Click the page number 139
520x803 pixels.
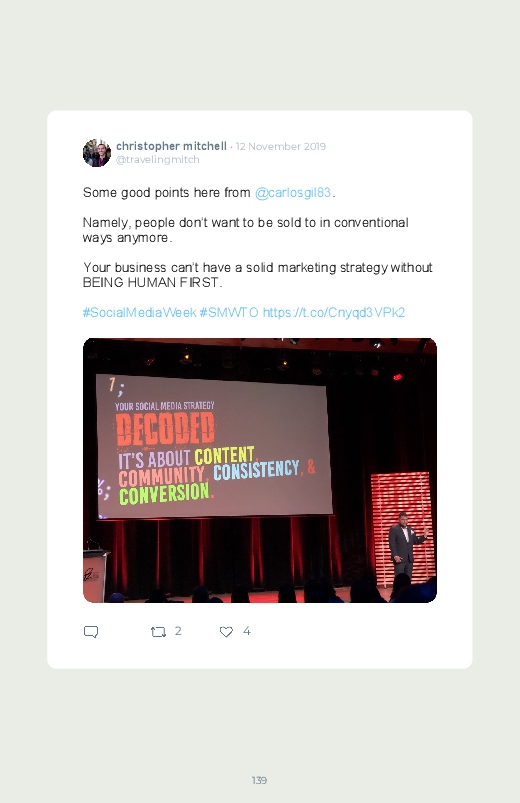[259, 780]
